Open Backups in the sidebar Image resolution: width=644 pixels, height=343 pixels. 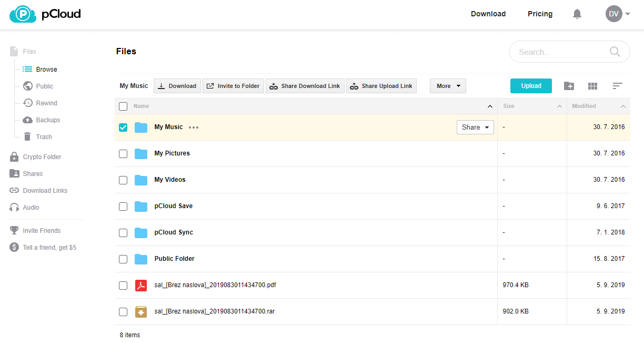pyautogui.click(x=48, y=120)
